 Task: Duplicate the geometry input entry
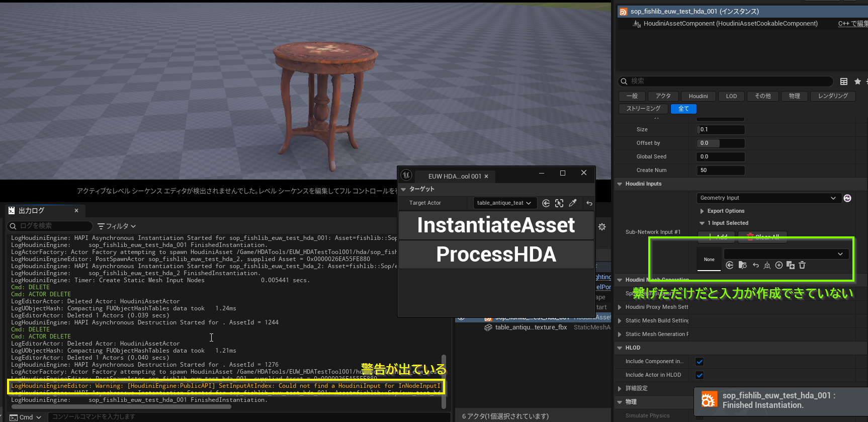coord(790,265)
